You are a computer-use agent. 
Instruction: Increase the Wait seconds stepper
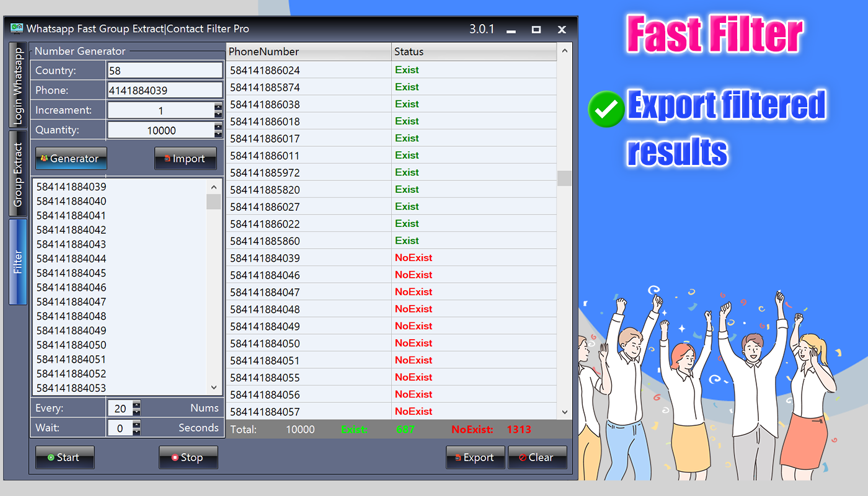point(137,424)
